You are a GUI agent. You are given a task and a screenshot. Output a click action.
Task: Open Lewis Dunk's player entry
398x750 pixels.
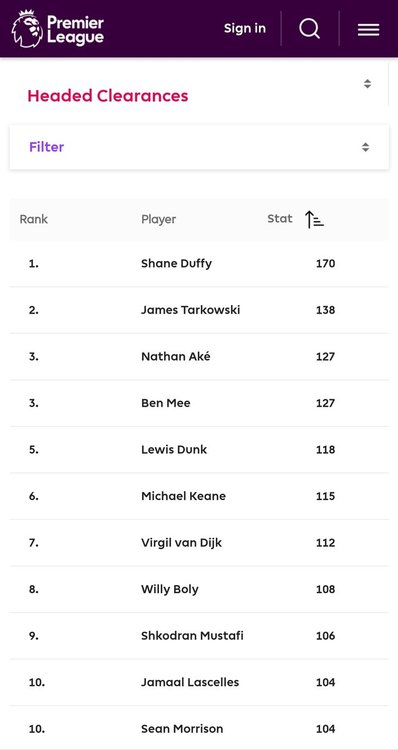(x=174, y=450)
